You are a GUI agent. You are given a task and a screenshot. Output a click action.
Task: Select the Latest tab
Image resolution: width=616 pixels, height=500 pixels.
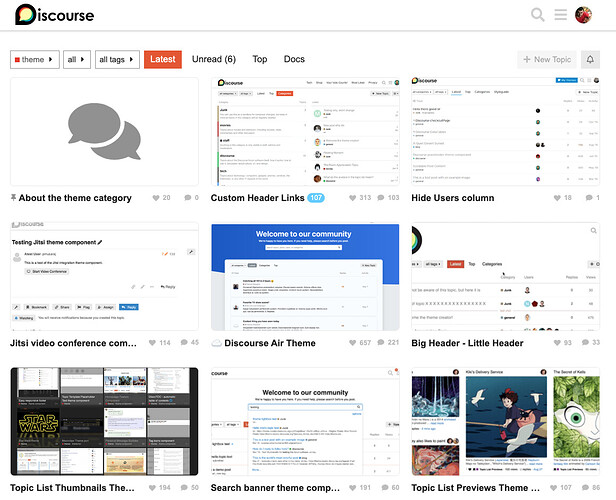point(163,59)
